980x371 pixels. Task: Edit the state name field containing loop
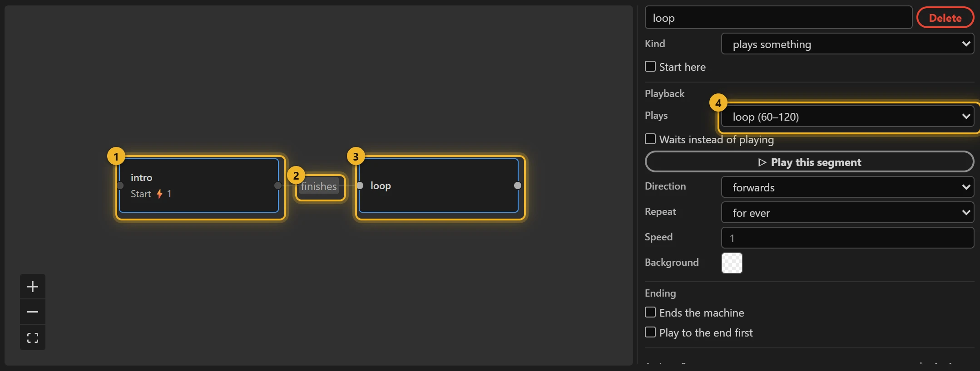coord(778,18)
